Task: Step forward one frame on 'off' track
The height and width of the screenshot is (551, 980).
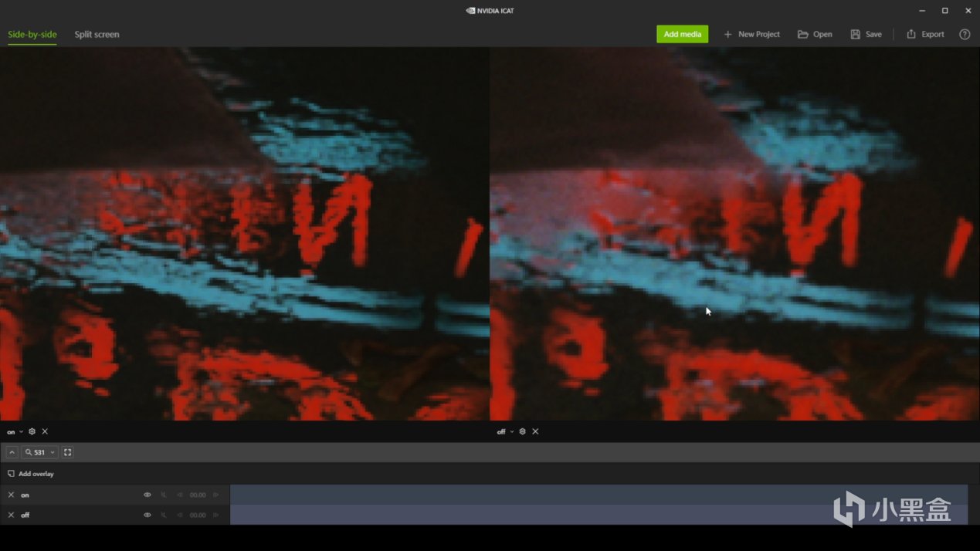Action: click(215, 515)
